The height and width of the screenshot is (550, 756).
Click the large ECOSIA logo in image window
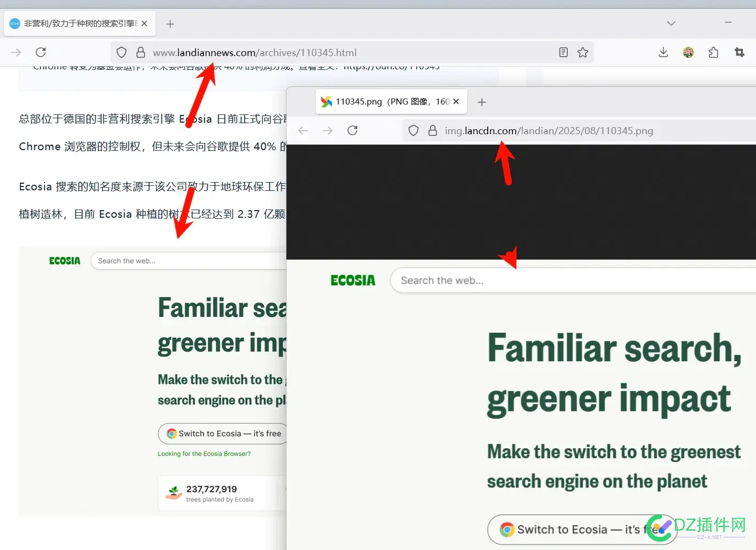[x=353, y=280]
